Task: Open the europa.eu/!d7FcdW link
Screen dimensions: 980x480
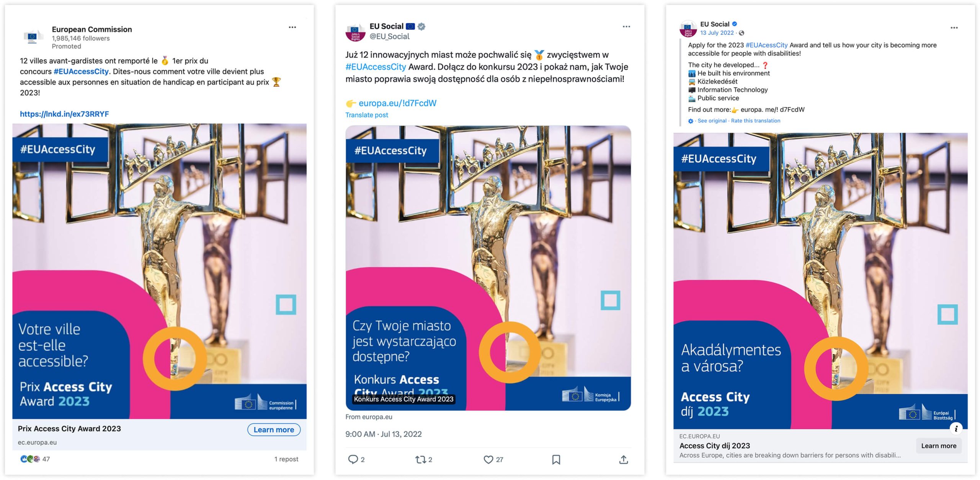Action: (x=397, y=103)
